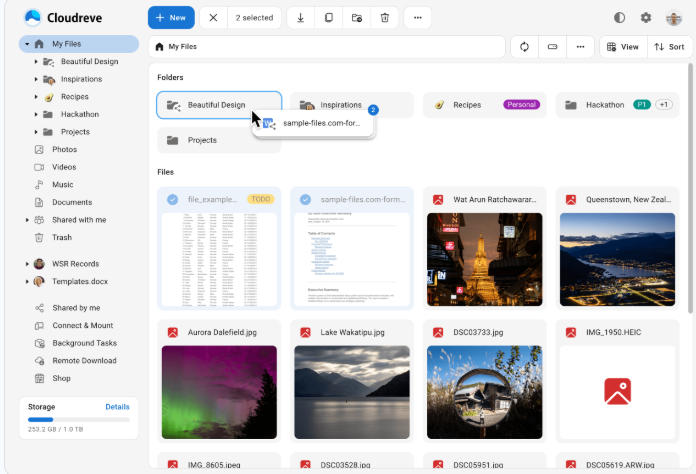Click the copy icon in toolbar
Image resolution: width=696 pixels, height=474 pixels.
(x=328, y=18)
